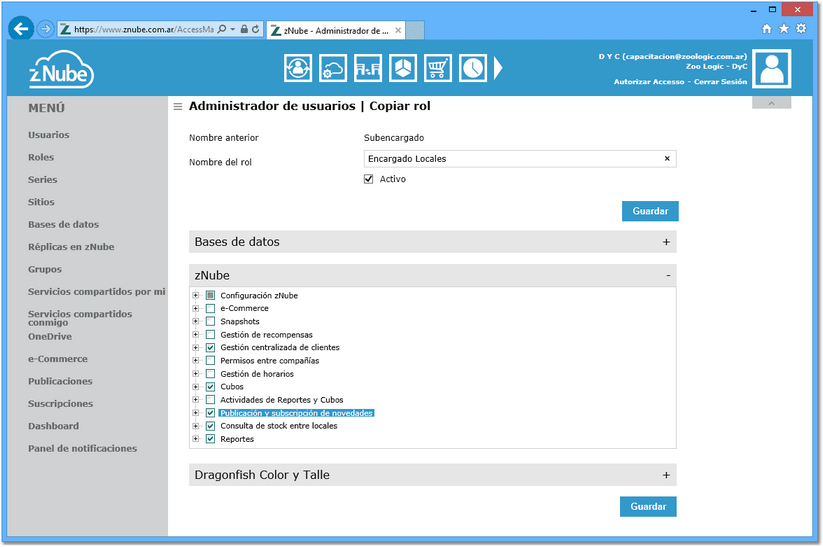
Task: Expand the Bases de datos section
Action: tap(666, 242)
